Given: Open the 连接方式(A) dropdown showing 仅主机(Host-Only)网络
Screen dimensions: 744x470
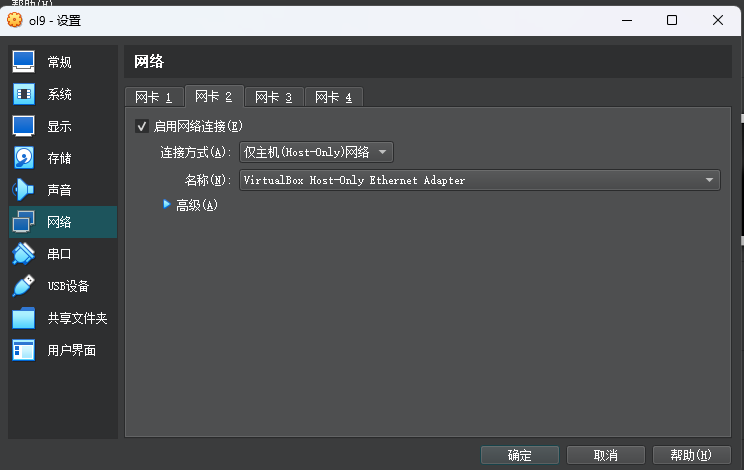Looking at the screenshot, I should click(316, 152).
